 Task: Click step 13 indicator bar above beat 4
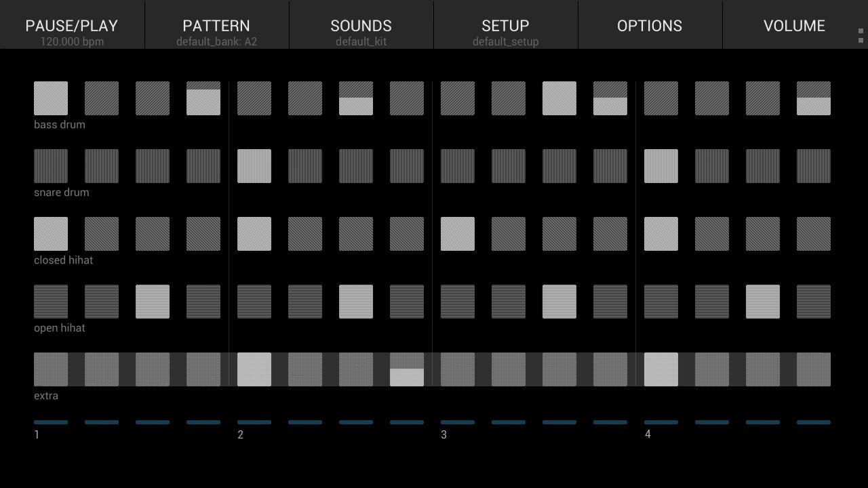(x=661, y=422)
